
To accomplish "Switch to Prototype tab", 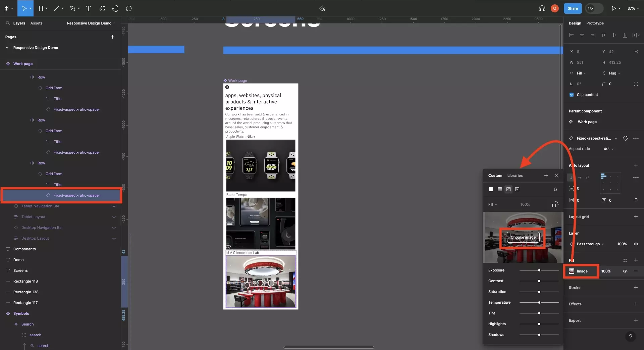I will (x=595, y=23).
